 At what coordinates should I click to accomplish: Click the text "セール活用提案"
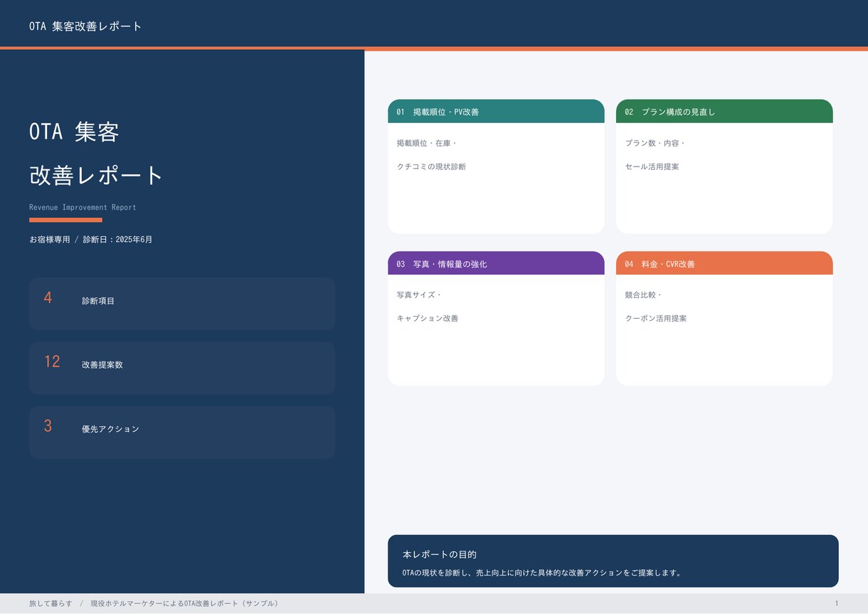pos(652,166)
